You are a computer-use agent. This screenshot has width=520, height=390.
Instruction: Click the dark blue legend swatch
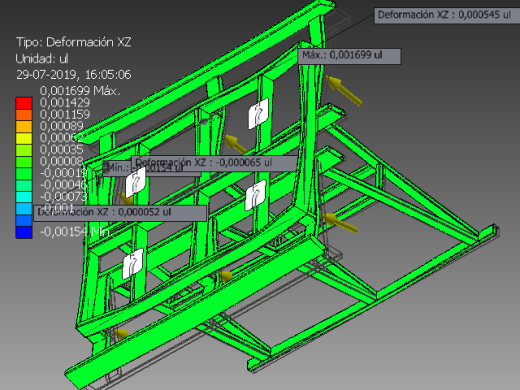click(24, 232)
